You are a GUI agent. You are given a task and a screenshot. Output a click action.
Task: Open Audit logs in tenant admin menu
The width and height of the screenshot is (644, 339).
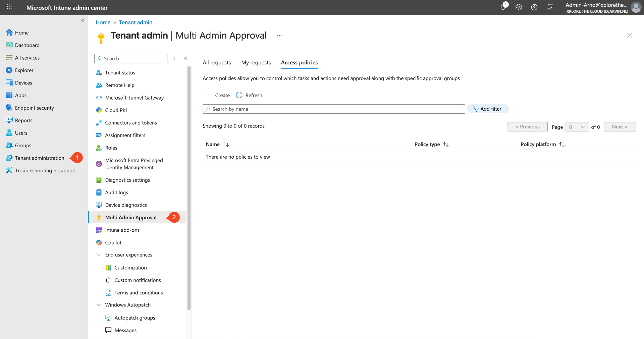116,192
